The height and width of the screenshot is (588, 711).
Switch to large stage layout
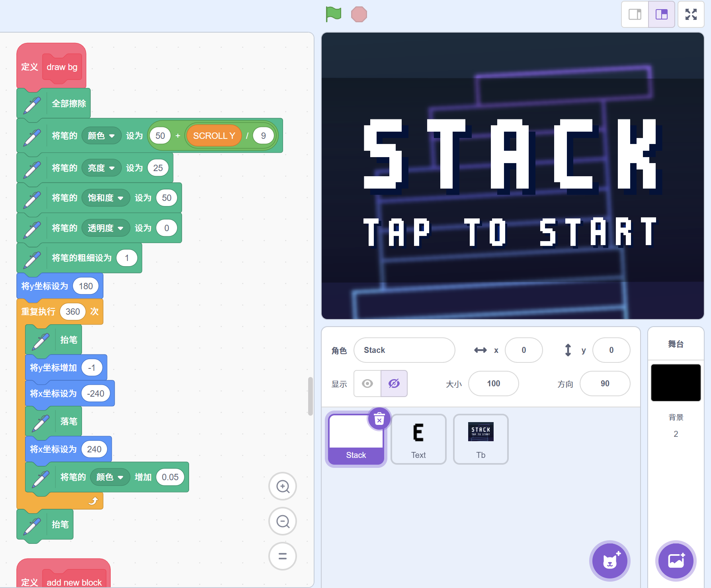(661, 14)
